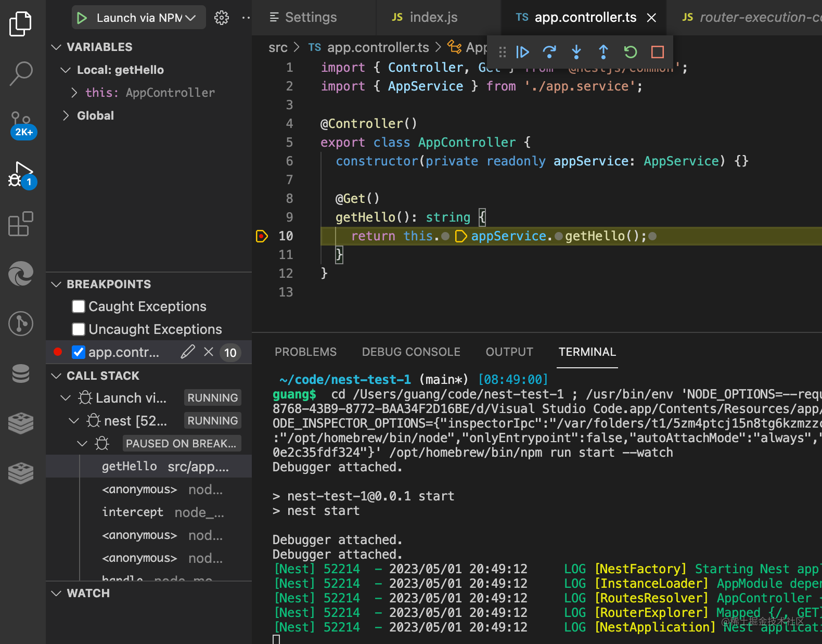The height and width of the screenshot is (644, 822).
Task: Click Step Out arrow icon
Action: 603,52
